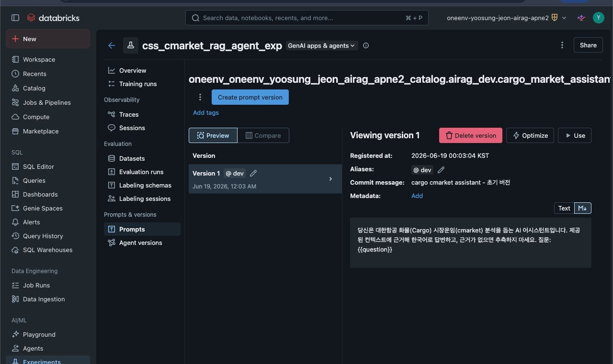
Task: Edit Aliases pencil in details panel
Action: coord(442,170)
